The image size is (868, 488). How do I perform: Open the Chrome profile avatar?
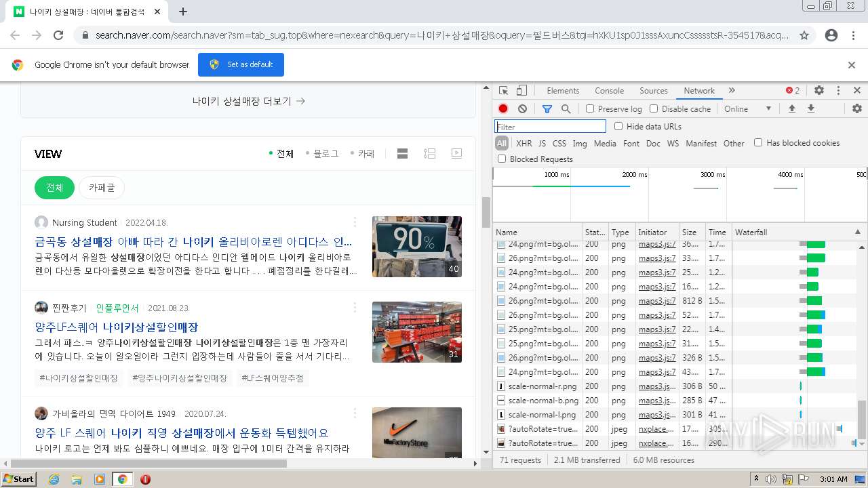(x=831, y=35)
